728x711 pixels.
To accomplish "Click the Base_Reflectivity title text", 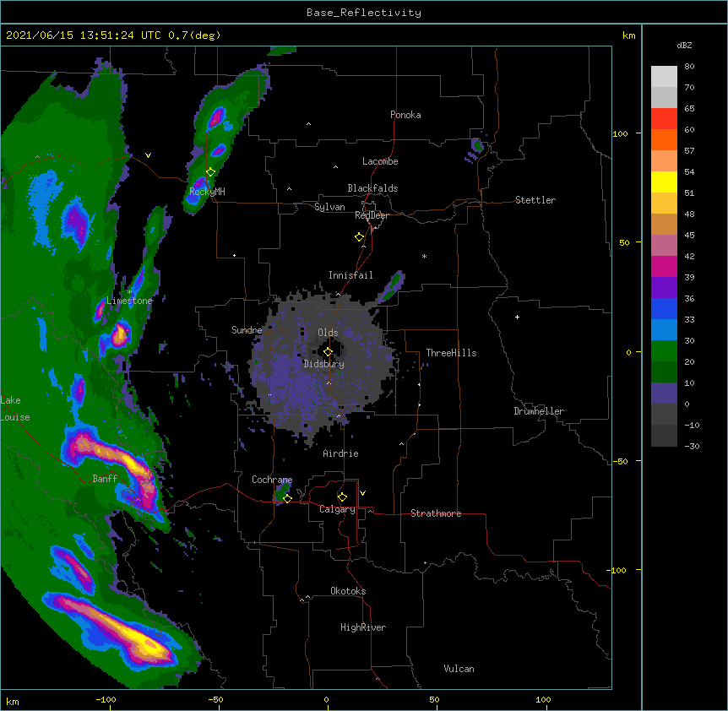I will [x=364, y=13].
